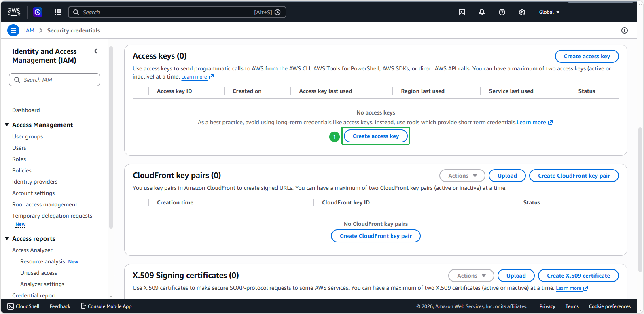Viewport: 644px width, 314px height.
Task: Click the external link icon after the best practice Learn more
Action: click(551, 122)
